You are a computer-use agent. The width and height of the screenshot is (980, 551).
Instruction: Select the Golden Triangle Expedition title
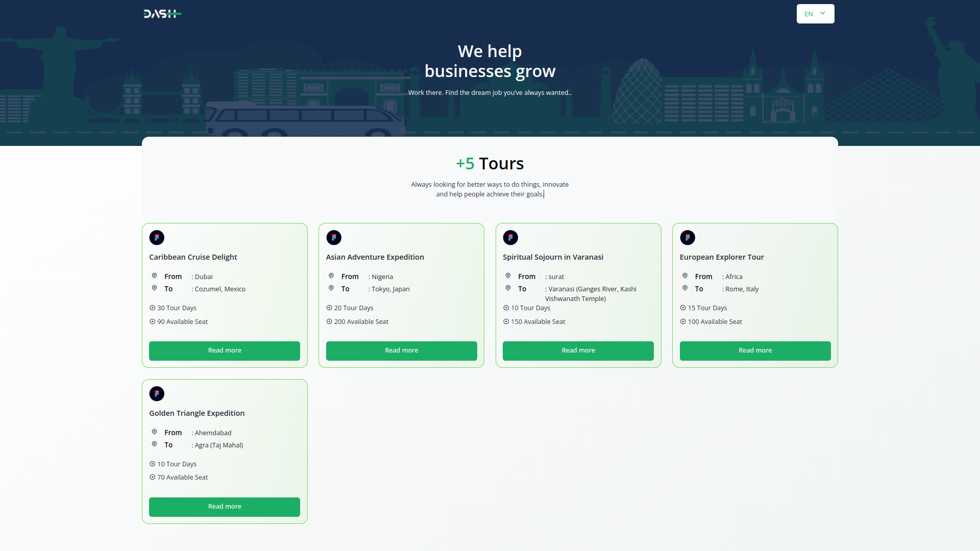[197, 413]
